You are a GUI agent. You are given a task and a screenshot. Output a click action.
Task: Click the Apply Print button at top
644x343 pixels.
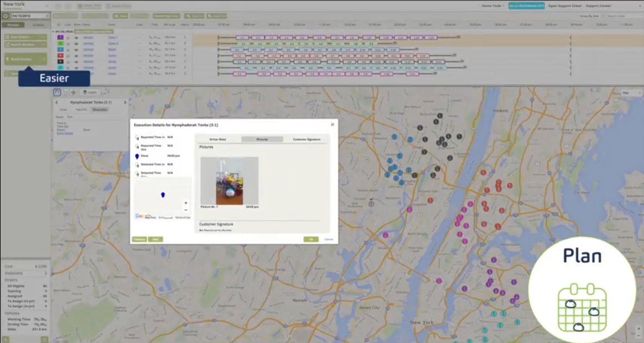click(x=89, y=6)
